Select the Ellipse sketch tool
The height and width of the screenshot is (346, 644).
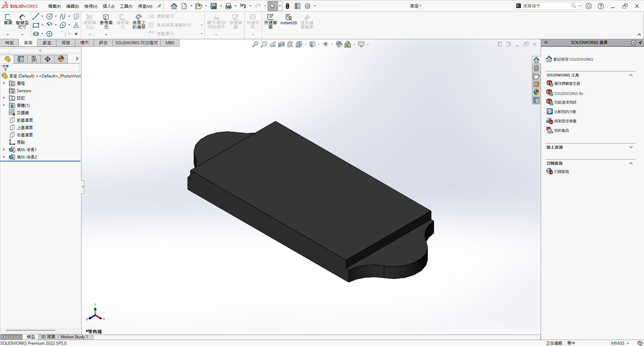click(63, 25)
